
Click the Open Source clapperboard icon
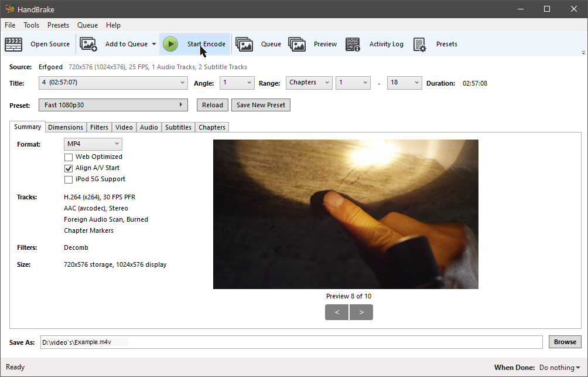[13, 45]
